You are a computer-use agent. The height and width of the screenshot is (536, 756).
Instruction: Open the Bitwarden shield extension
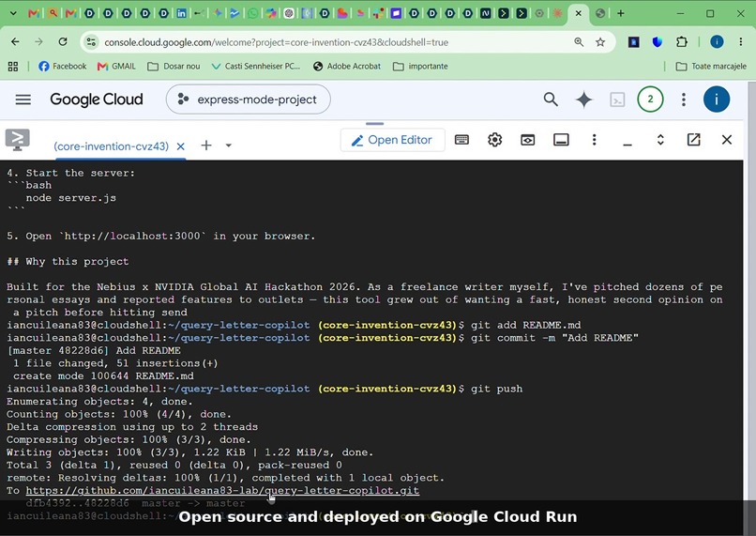657,42
